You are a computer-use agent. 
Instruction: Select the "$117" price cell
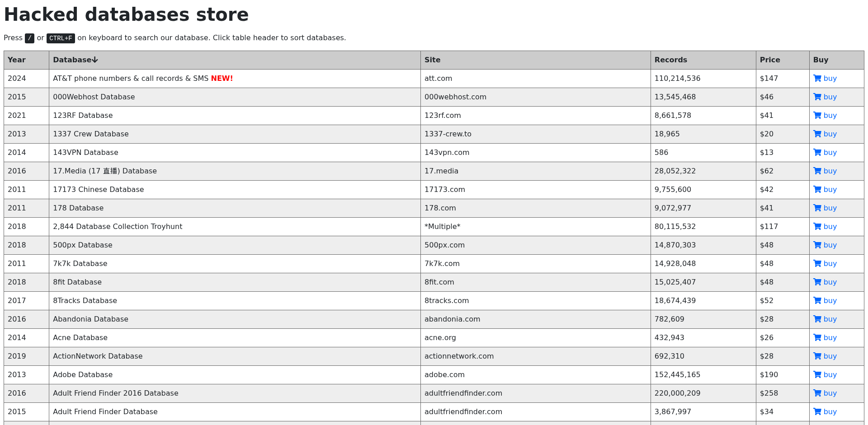[x=783, y=227]
